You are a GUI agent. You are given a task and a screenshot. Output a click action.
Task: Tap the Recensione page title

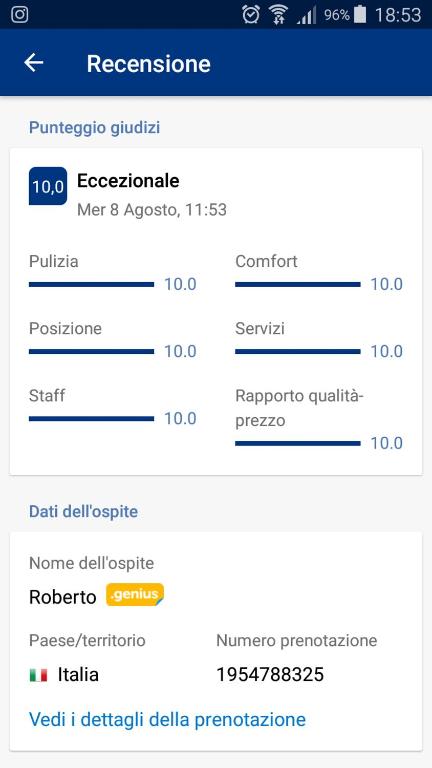coord(148,64)
